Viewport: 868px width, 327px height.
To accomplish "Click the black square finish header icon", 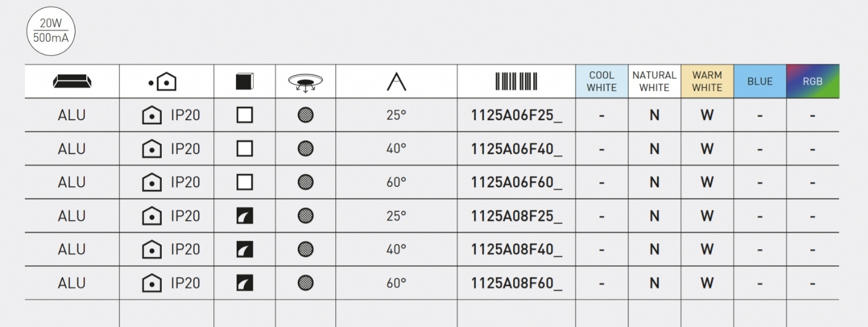I will click(x=245, y=81).
